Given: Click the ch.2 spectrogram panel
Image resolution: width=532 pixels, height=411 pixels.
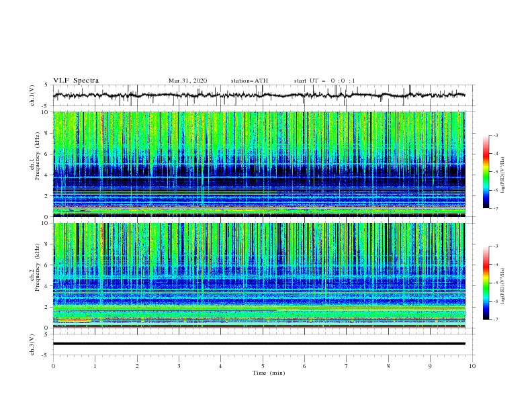Looking at the screenshot, I should 259,275.
